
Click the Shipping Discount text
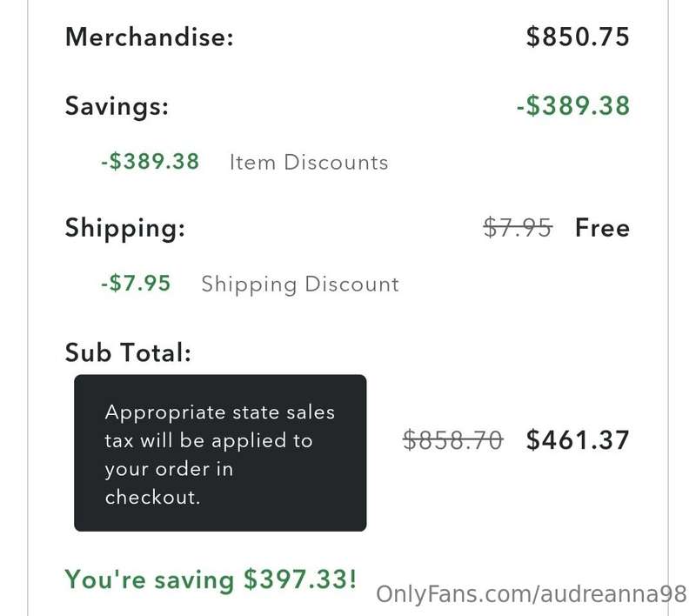(300, 284)
